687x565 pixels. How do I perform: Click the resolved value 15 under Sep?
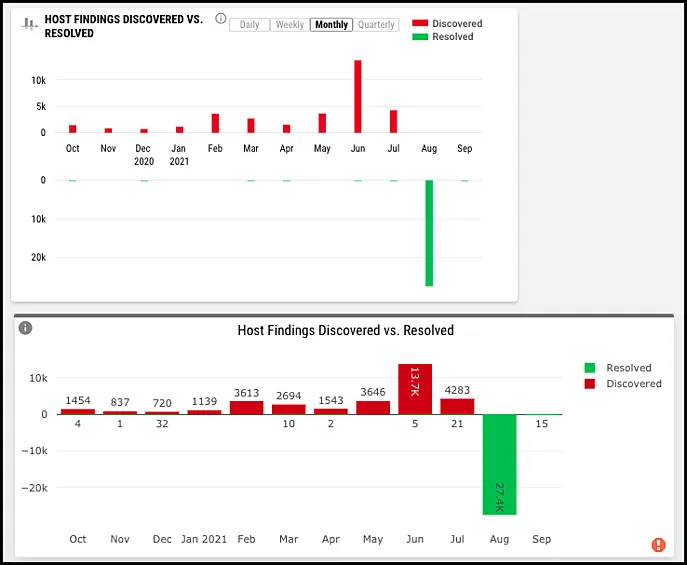542,424
